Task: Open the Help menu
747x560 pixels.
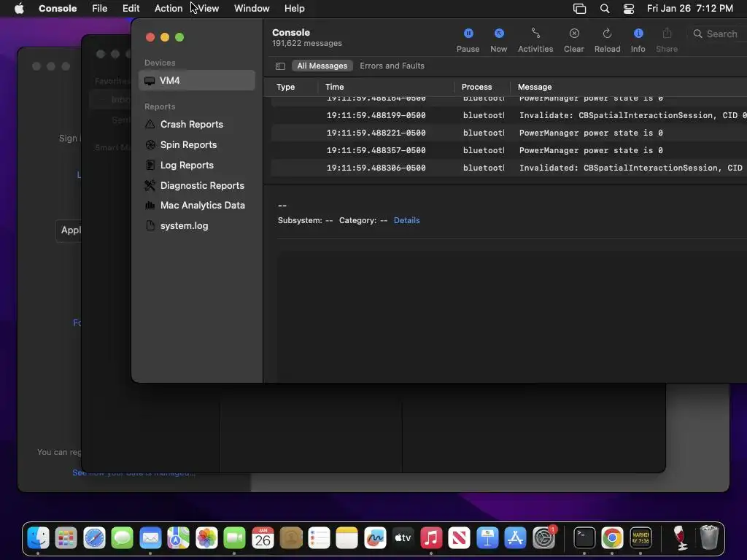Action: point(295,8)
